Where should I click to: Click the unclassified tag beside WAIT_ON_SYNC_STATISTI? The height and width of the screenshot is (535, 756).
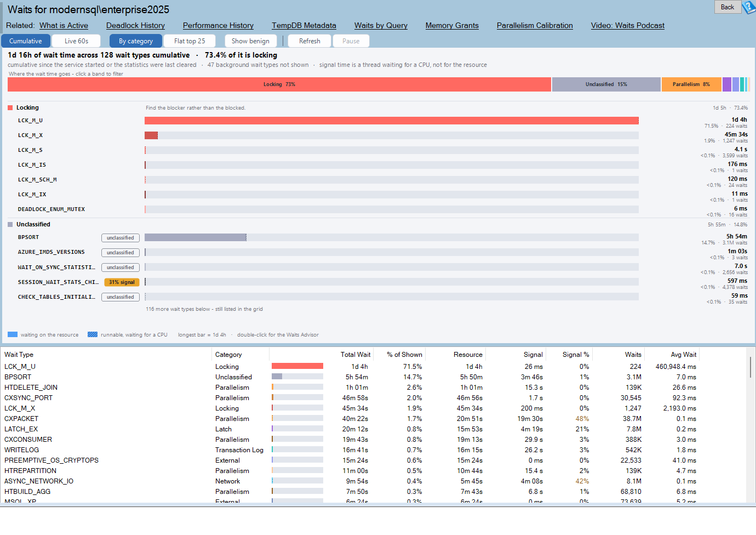[121, 267]
